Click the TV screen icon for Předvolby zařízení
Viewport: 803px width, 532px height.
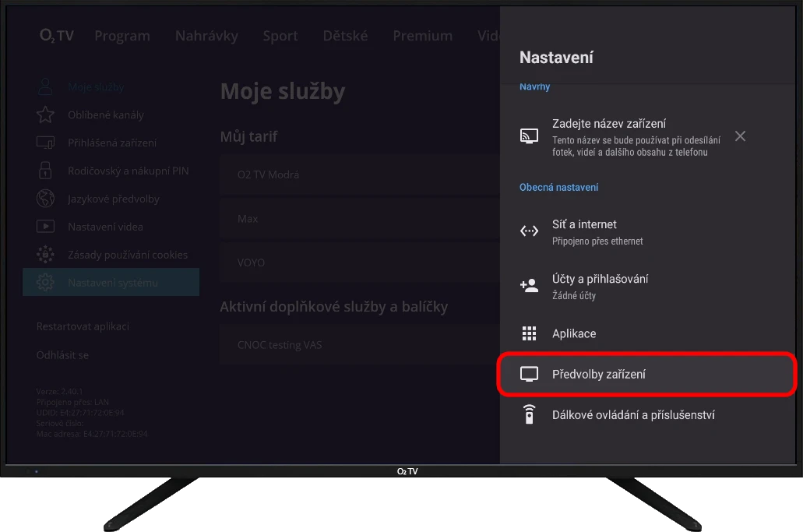click(529, 375)
